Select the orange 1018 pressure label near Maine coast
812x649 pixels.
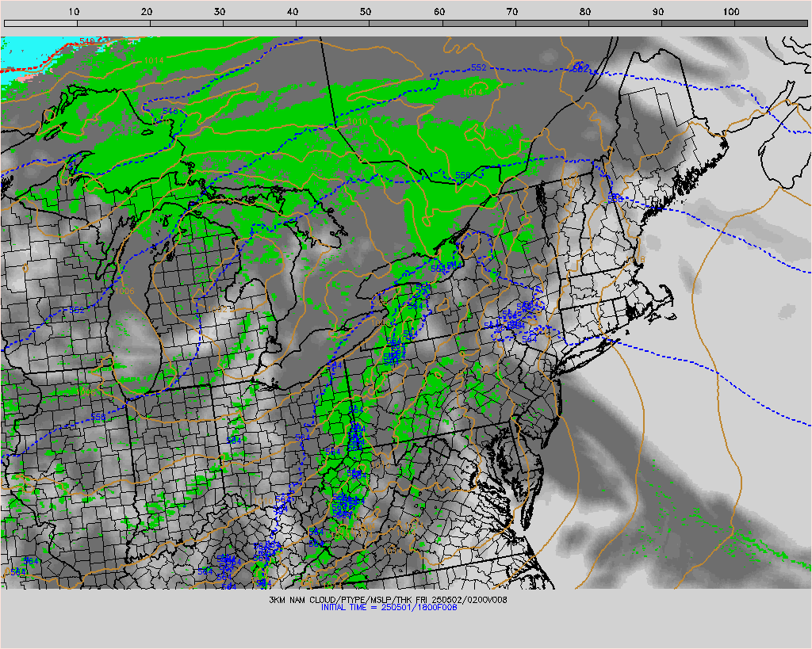(637, 259)
